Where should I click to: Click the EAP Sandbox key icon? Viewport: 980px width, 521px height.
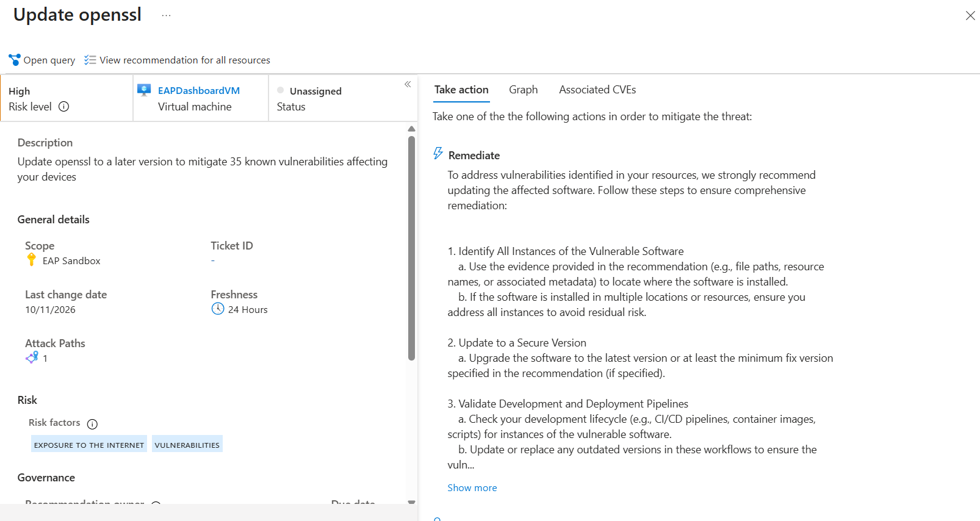(x=32, y=260)
